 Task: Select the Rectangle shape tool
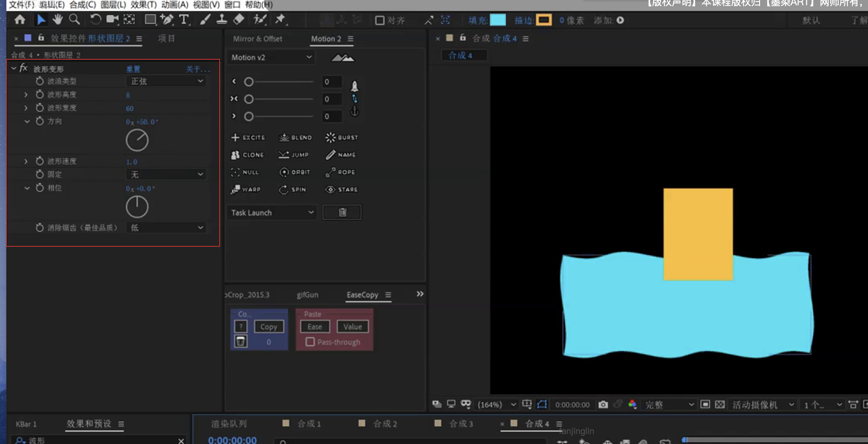pyautogui.click(x=150, y=19)
